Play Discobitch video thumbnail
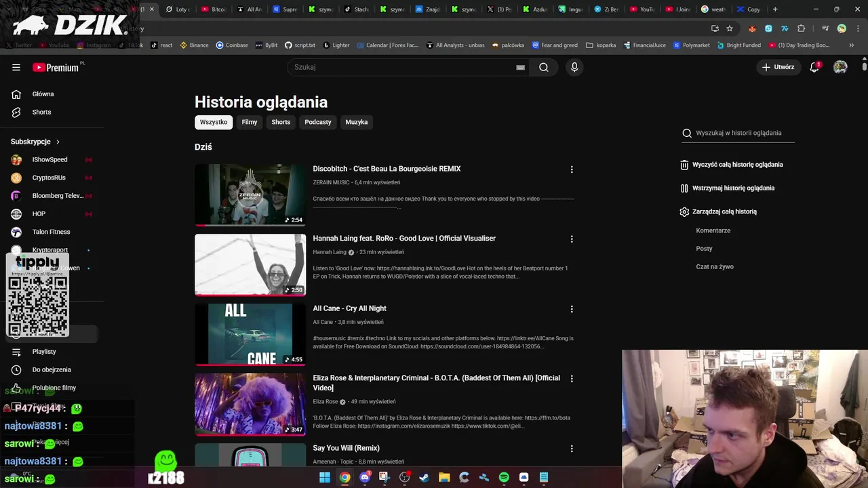Image resolution: width=868 pixels, height=488 pixels. (x=250, y=195)
